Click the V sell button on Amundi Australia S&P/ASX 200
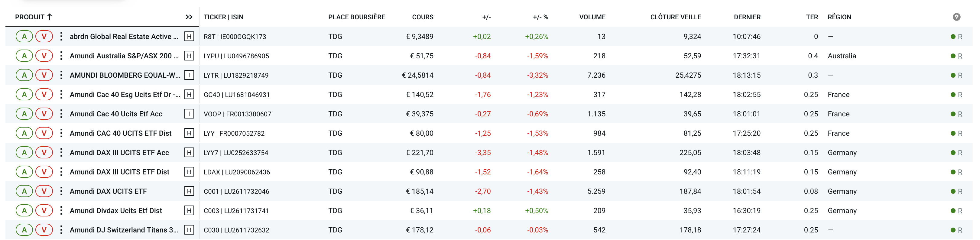The image size is (980, 240). point(44,56)
